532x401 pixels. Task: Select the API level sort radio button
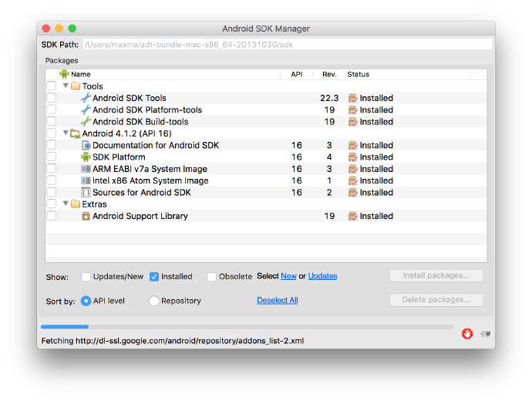click(x=86, y=301)
